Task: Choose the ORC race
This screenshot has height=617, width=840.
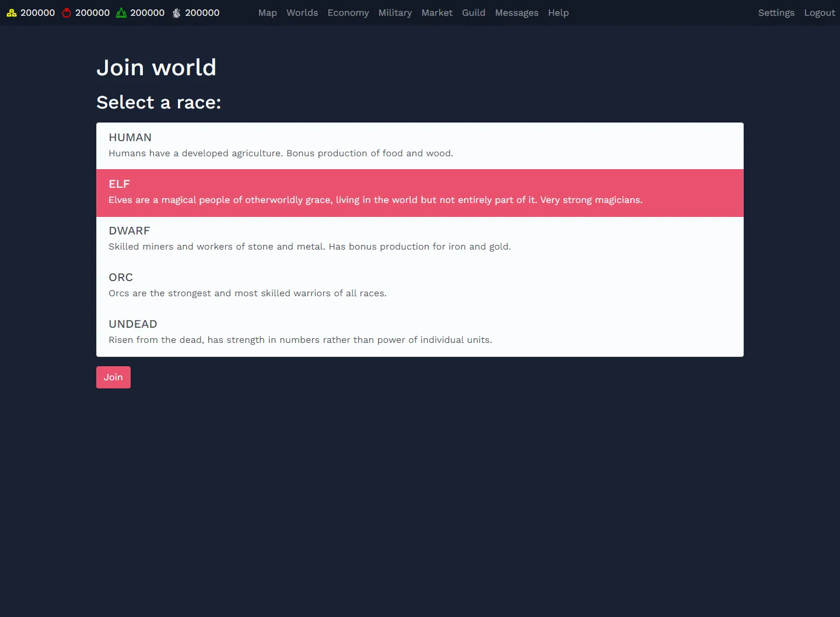Action: pyautogui.click(x=420, y=286)
